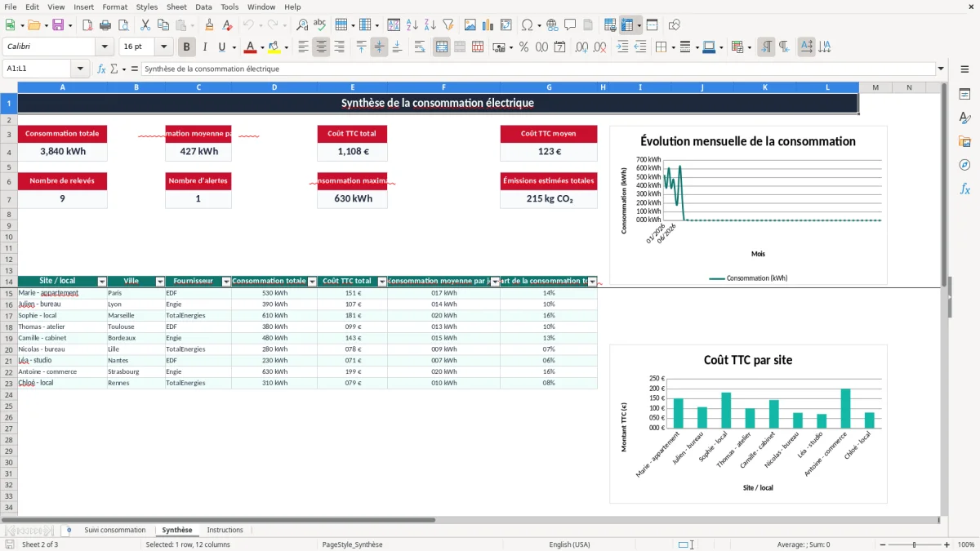This screenshot has height=551, width=980.
Task: Open the Function Wizard fx icon
Action: pyautogui.click(x=102, y=69)
